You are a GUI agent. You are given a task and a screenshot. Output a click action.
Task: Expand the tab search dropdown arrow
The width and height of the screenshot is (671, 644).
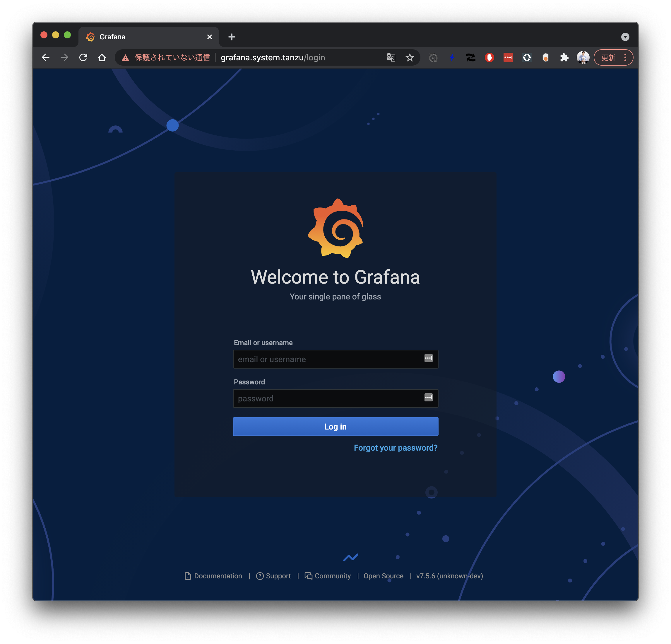pyautogui.click(x=625, y=37)
